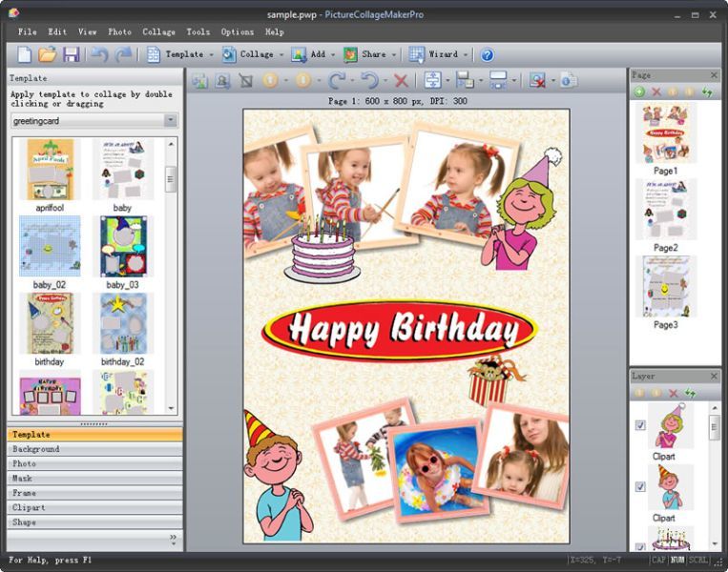Image resolution: width=728 pixels, height=572 pixels.
Task: Click the edit photo portrait icon
Action: click(x=222, y=81)
